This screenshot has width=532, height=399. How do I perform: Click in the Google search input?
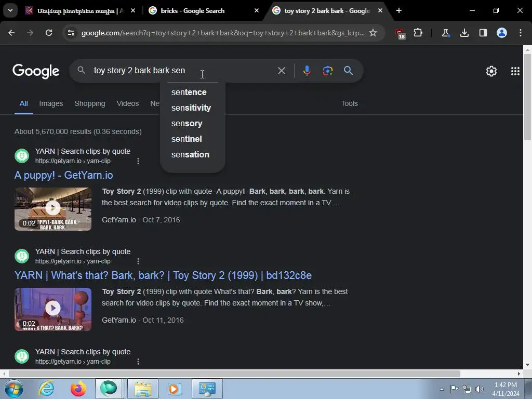coord(181,71)
